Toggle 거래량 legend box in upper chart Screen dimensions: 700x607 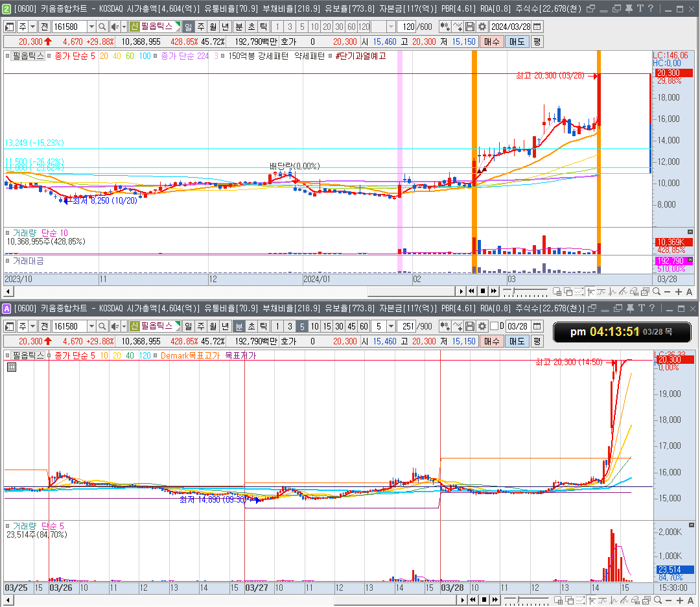[x=8, y=233]
